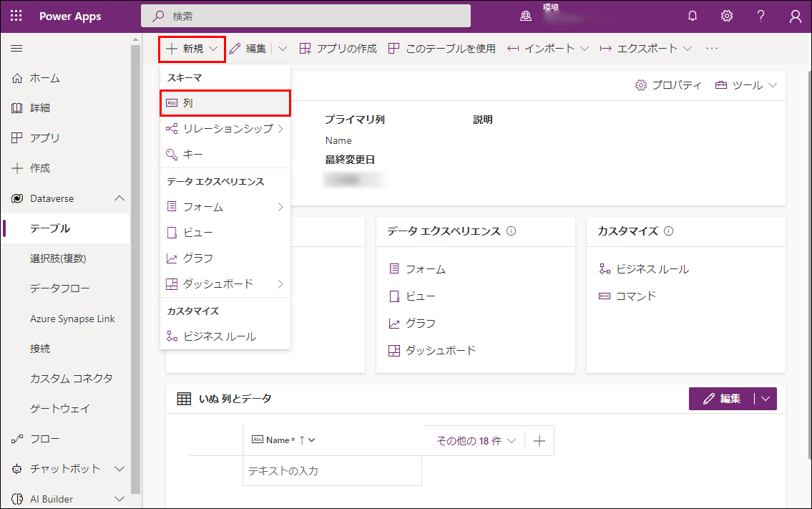Open the purple 編集 button's dropdown arrow
The height and width of the screenshot is (509, 812).
click(766, 399)
